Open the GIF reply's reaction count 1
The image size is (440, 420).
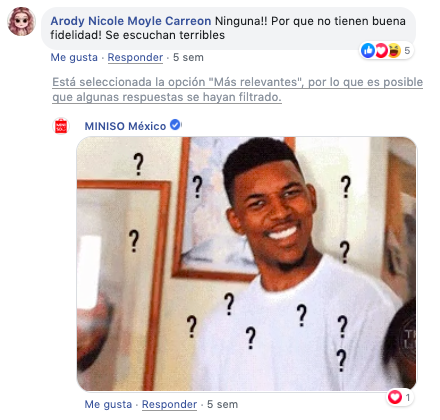[408, 397]
